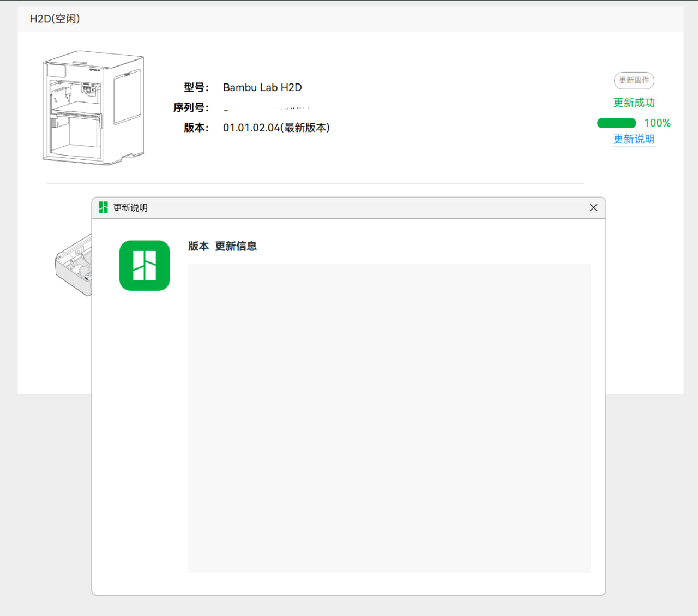Click the 版本: label beside the firmware number
Screen dimensions: 698x616
pos(196,128)
